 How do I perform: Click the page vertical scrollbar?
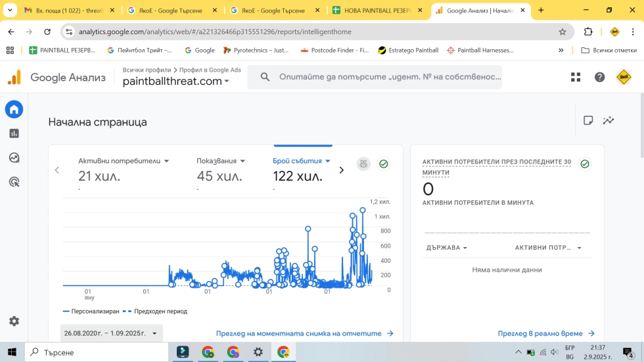point(641,125)
